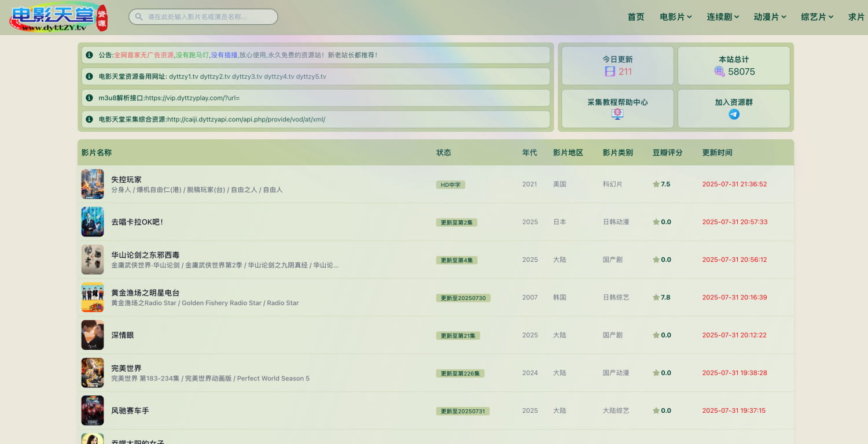The width and height of the screenshot is (868, 444).
Task: Open the 深情眼 title
Action: (123, 335)
